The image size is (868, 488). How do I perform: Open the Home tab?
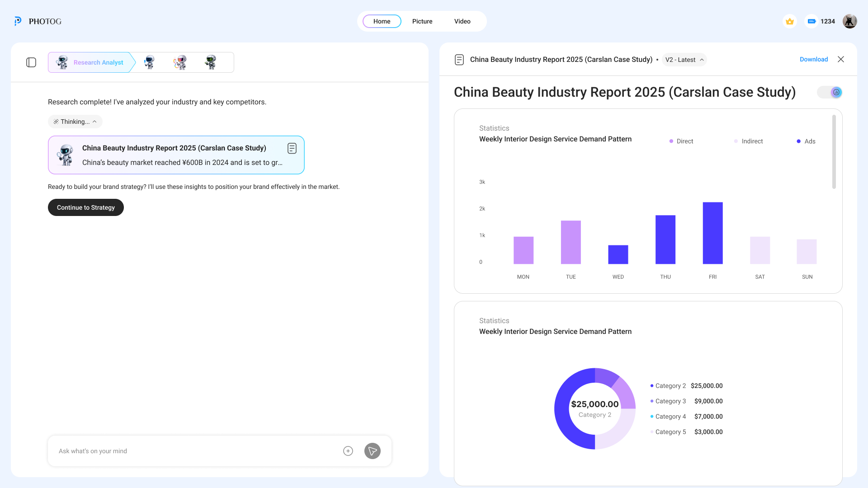point(382,21)
